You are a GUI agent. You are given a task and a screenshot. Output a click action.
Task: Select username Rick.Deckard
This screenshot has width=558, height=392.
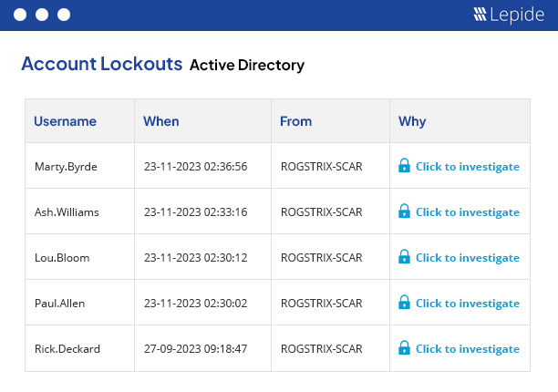click(x=67, y=349)
